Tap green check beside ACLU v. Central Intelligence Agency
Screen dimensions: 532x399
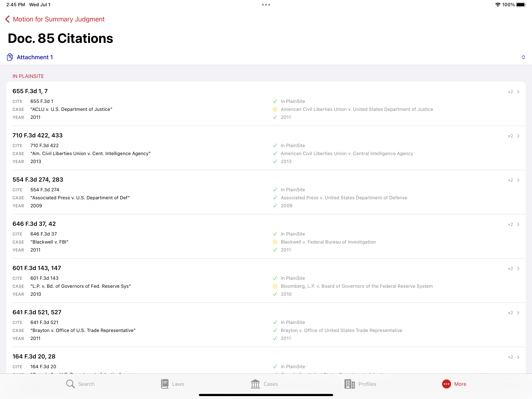tap(275, 154)
